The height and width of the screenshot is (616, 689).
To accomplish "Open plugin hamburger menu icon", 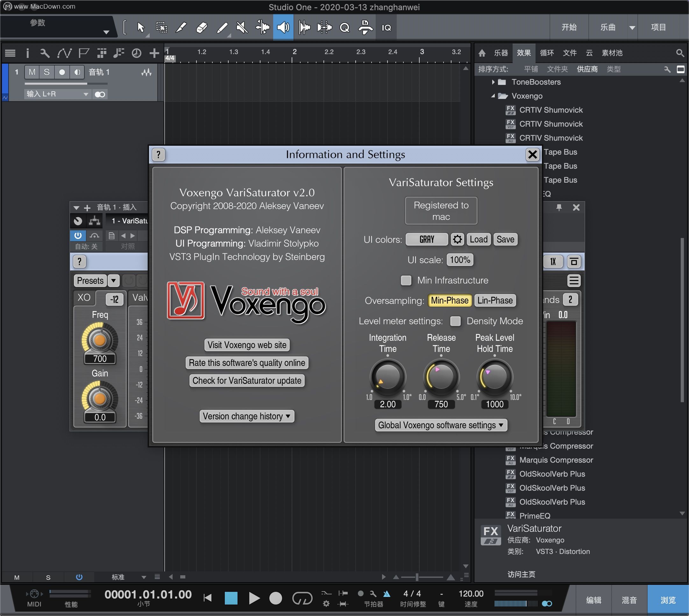I will pos(573,281).
